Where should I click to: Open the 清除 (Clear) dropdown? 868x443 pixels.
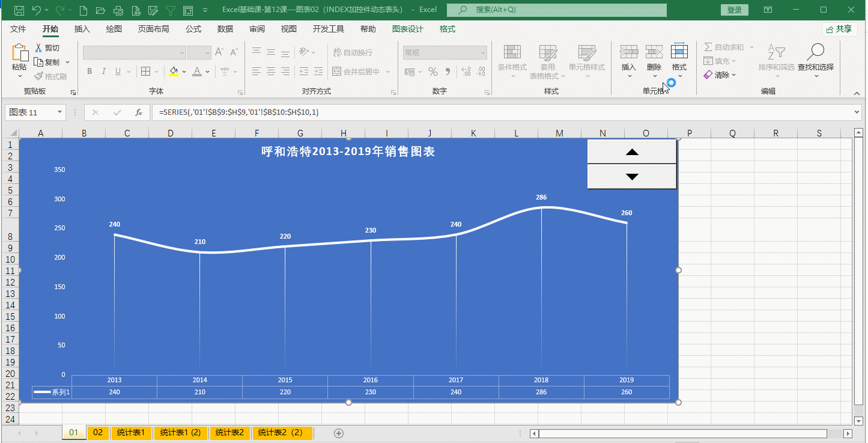(721, 75)
